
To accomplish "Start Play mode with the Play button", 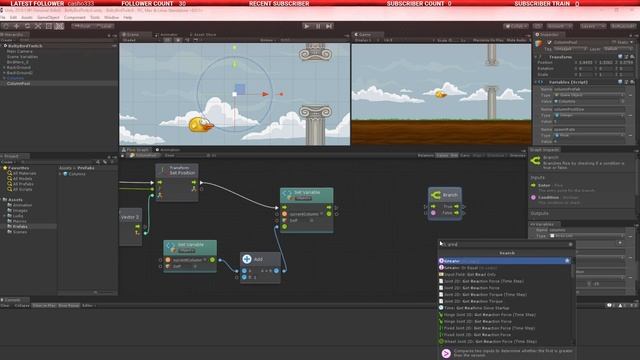I will click(x=307, y=26).
